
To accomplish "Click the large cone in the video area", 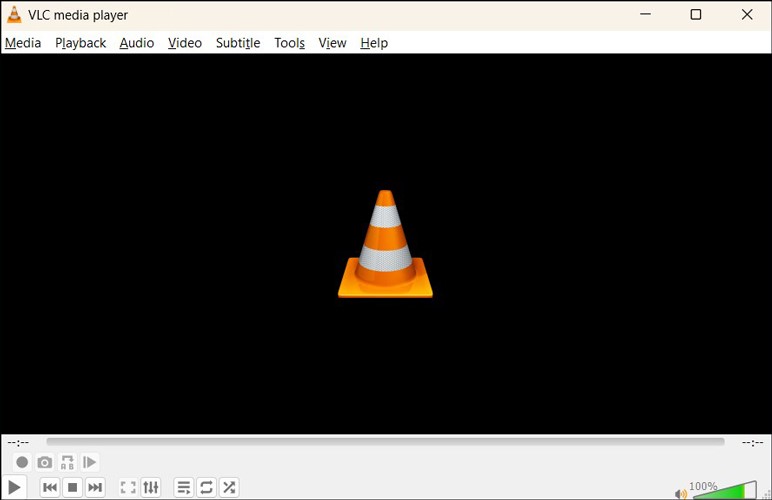I will click(385, 244).
